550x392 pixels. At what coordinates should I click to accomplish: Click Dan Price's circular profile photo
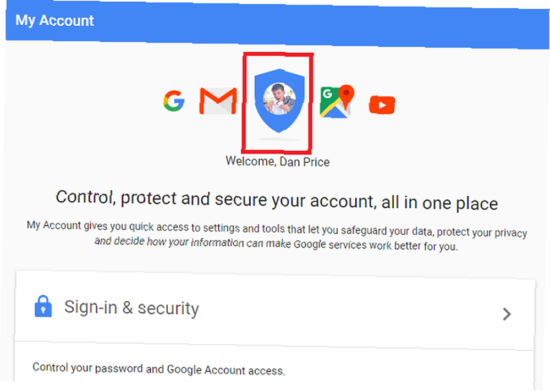tap(279, 99)
